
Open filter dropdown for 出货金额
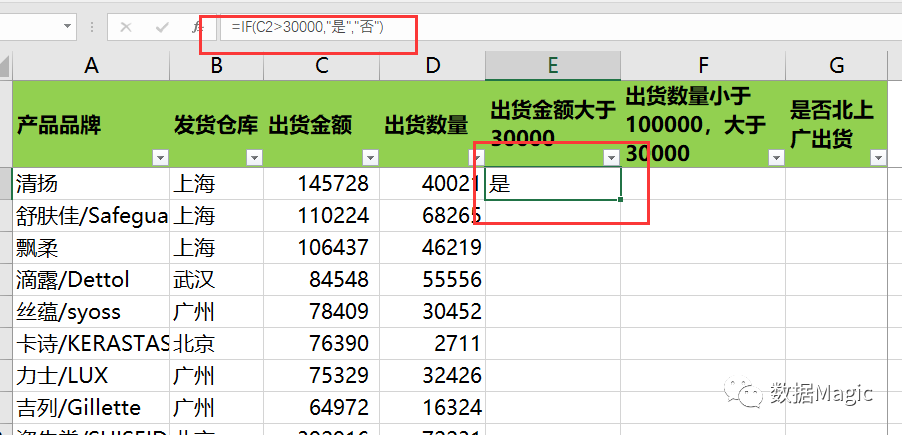pyautogui.click(x=370, y=157)
